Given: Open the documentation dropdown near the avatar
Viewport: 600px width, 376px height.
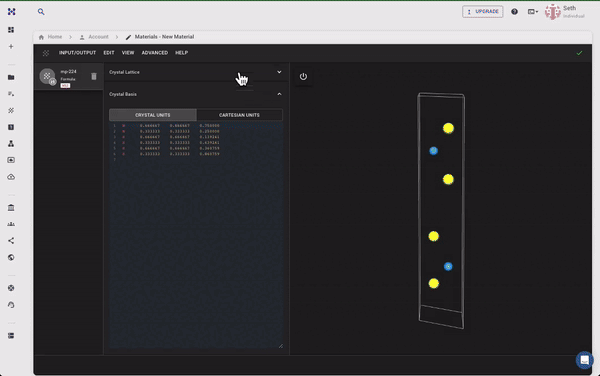Looking at the screenshot, I should tap(533, 11).
